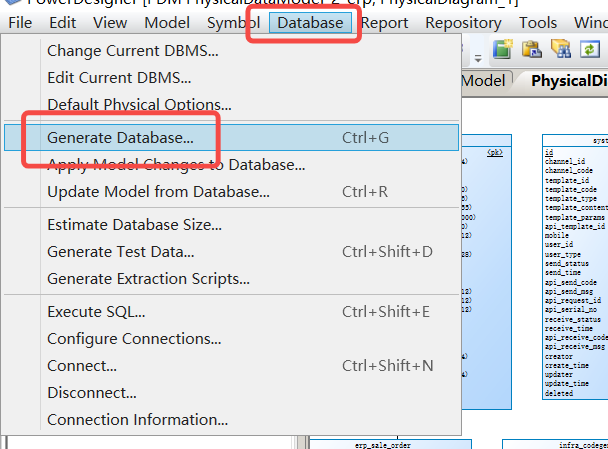The height and width of the screenshot is (449, 608).
Task: Open the Edit menu
Action: pyautogui.click(x=62, y=23)
